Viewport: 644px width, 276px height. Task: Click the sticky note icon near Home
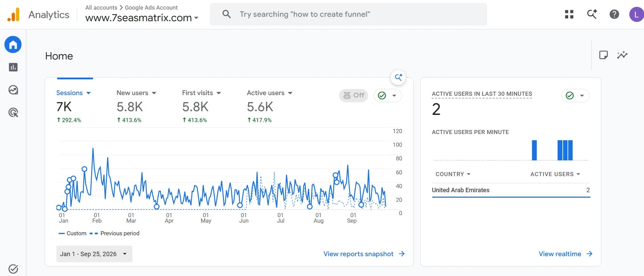pyautogui.click(x=603, y=55)
